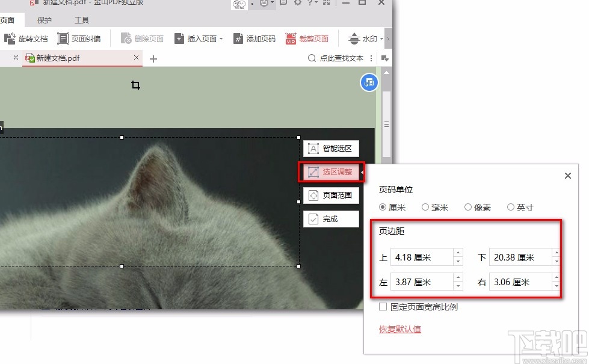Image resolution: width=589 pixels, height=364 pixels.
Task: Click the 智能选区 smart selection button
Action: tap(331, 148)
